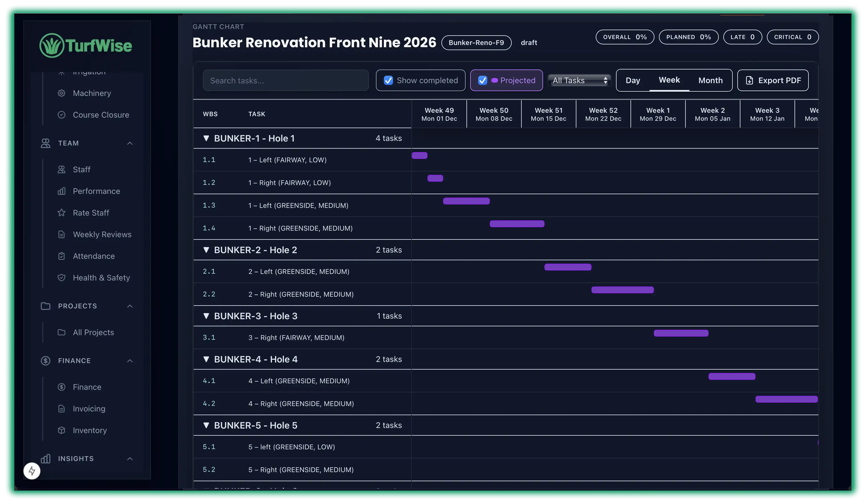Screen dimensions: 866x504
Task: Select the Health & Safety shield icon
Action: pos(62,278)
